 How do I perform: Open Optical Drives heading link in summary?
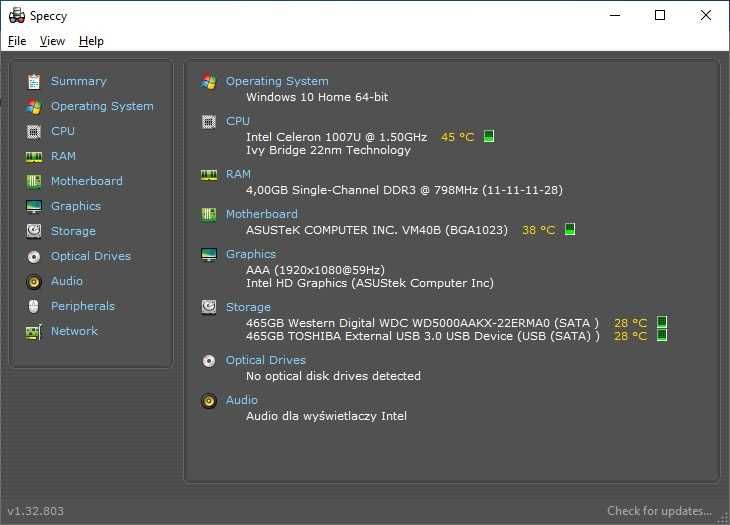[266, 360]
